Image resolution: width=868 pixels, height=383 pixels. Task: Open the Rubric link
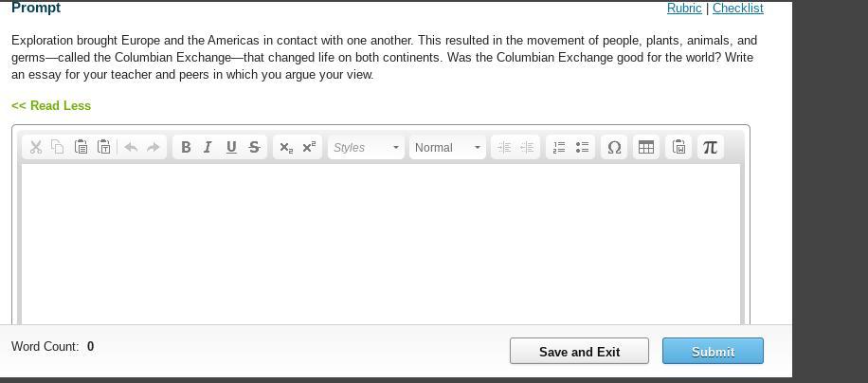pyautogui.click(x=684, y=8)
